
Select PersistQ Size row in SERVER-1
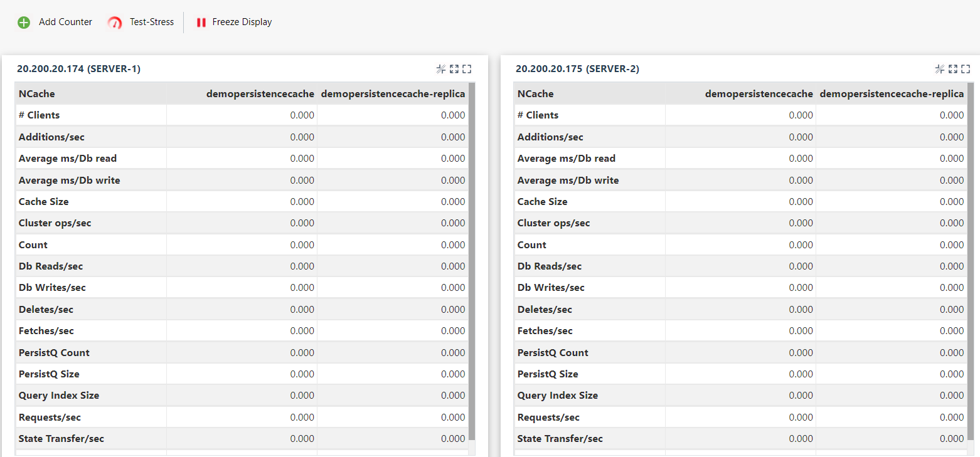point(242,374)
